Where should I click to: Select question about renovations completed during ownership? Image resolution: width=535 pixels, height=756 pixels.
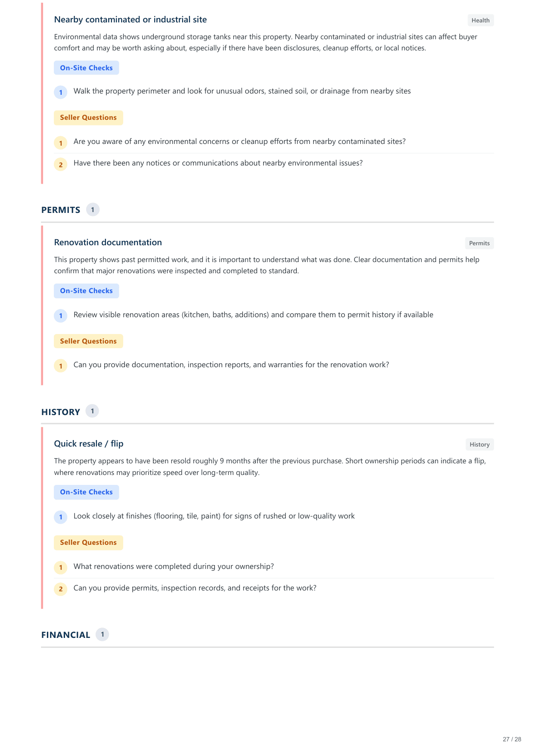[174, 566]
